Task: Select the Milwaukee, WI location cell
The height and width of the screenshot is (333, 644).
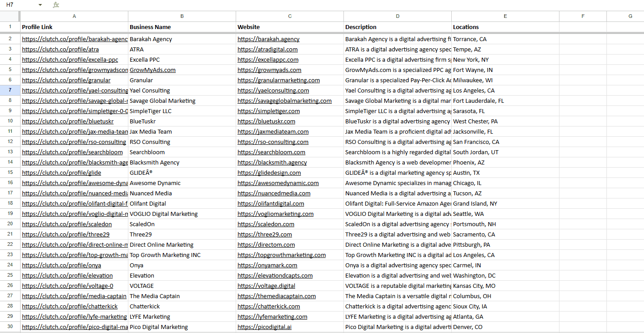Action: coord(505,80)
